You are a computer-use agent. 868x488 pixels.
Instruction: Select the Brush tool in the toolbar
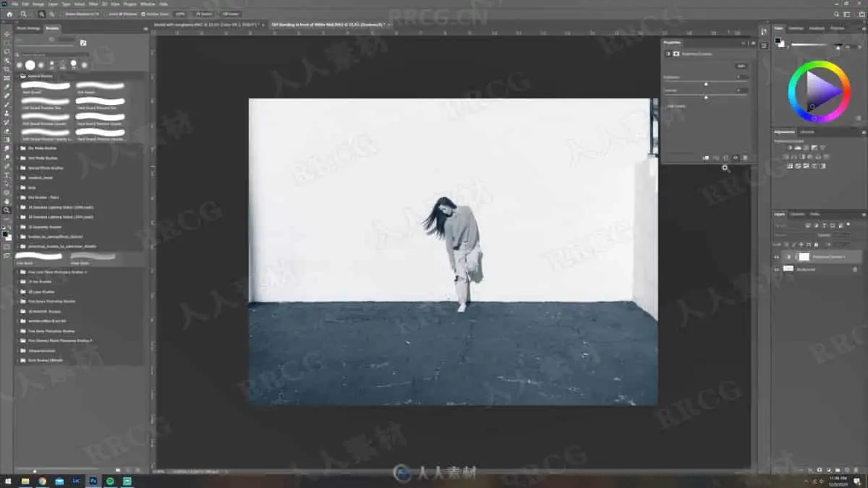coord(7,104)
